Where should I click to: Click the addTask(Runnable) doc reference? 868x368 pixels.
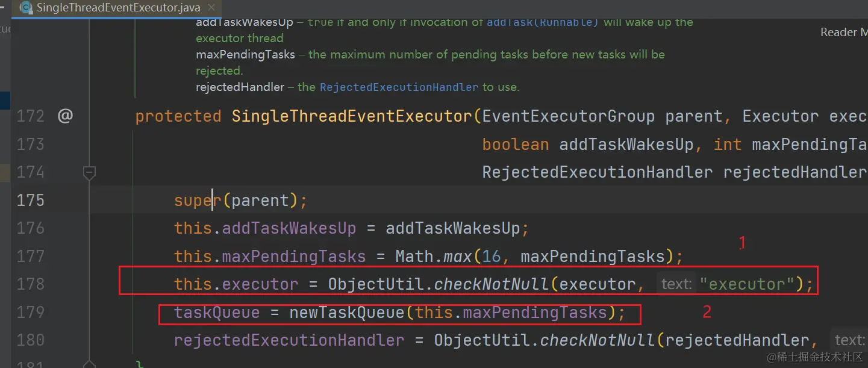pos(542,22)
